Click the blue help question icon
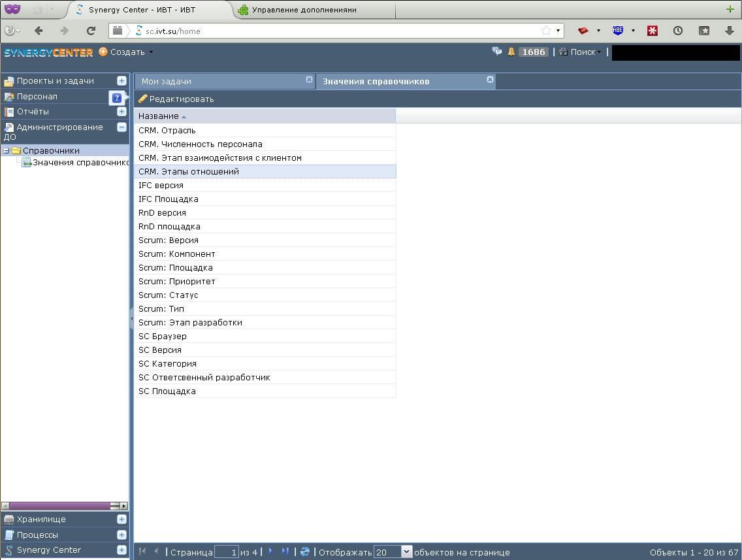The width and height of the screenshot is (742, 560). pyautogui.click(x=117, y=98)
